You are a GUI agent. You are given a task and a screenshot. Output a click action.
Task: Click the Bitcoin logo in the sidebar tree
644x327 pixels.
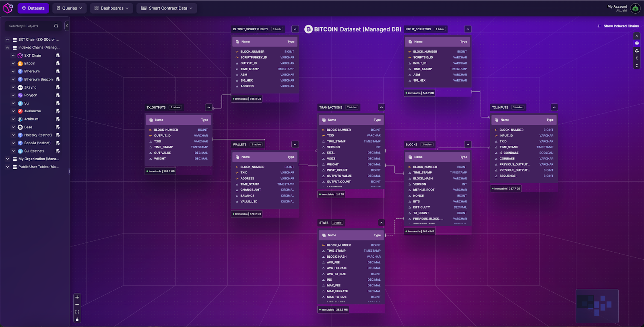click(x=20, y=64)
